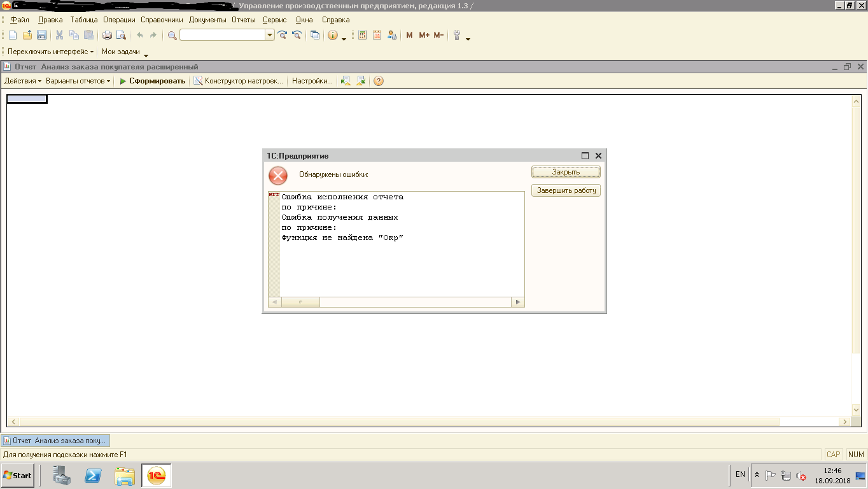Viewport: 868px width, 489px height.
Task: Click the M memory button
Action: 409,36
